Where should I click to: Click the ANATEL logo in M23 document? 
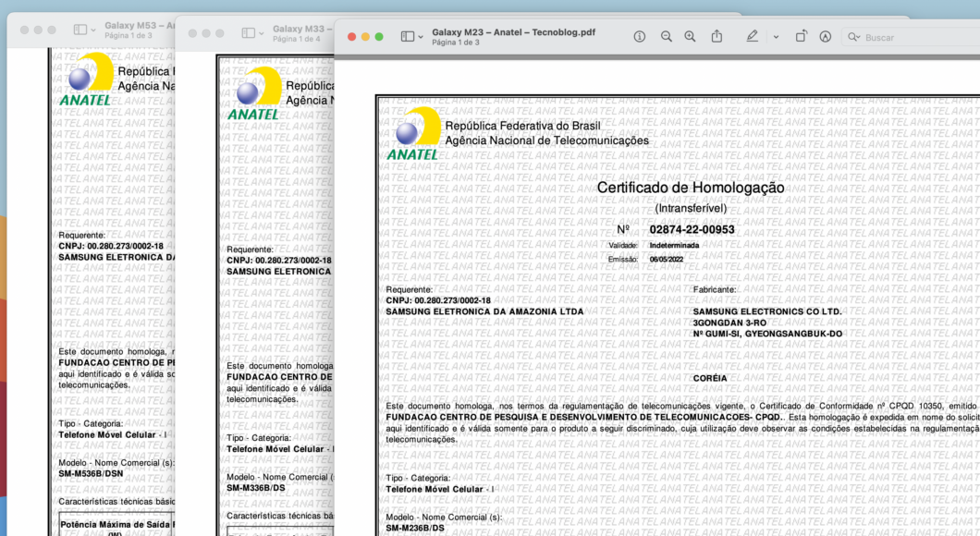click(x=414, y=133)
